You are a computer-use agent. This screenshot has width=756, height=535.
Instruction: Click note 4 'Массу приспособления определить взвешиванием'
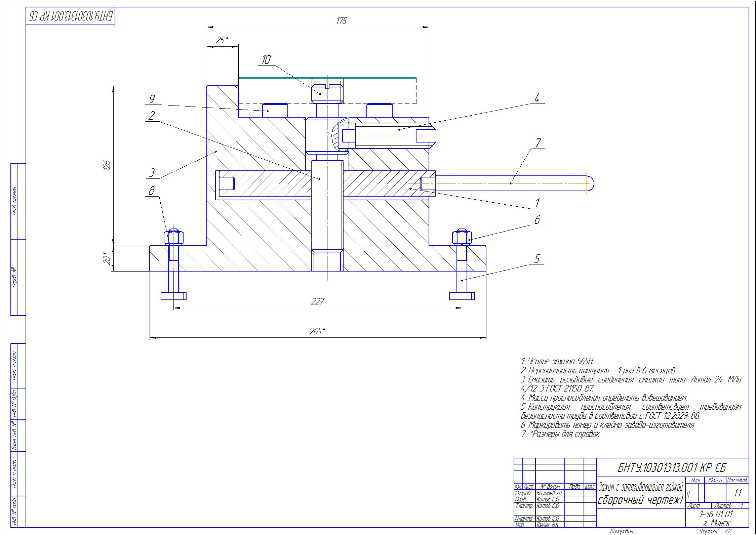(604, 398)
